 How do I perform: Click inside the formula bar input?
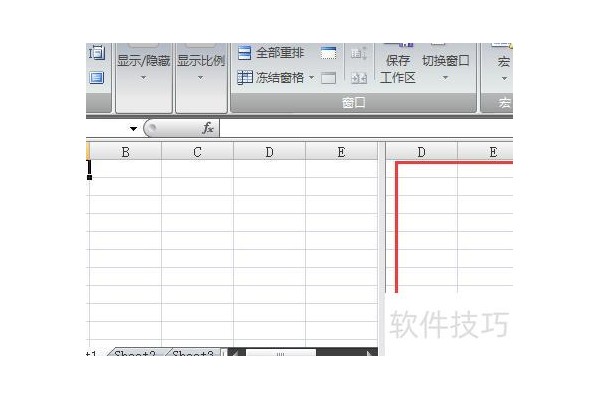click(x=366, y=128)
